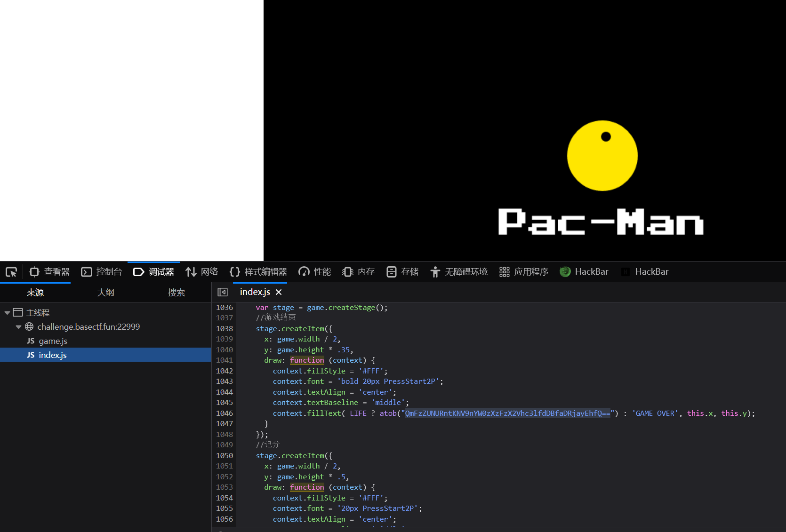This screenshot has width=786, height=532.
Task: Click line number 1050 in gutter
Action: [x=225, y=456]
